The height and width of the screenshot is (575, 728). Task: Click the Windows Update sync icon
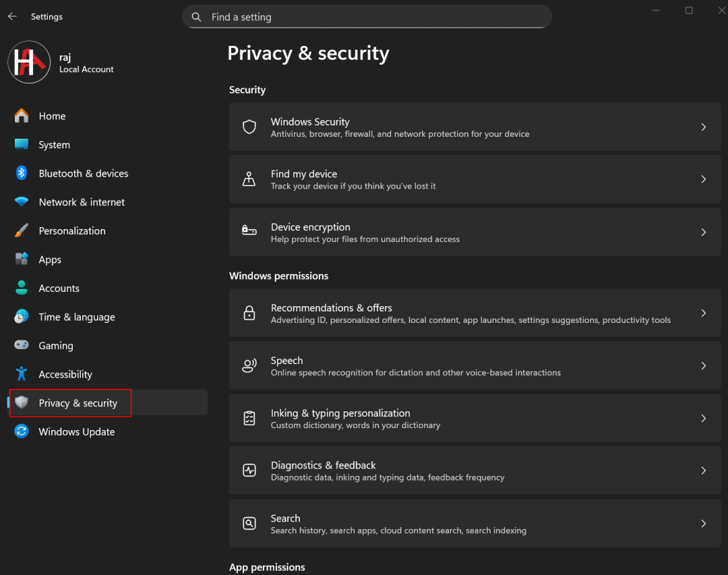coord(22,431)
